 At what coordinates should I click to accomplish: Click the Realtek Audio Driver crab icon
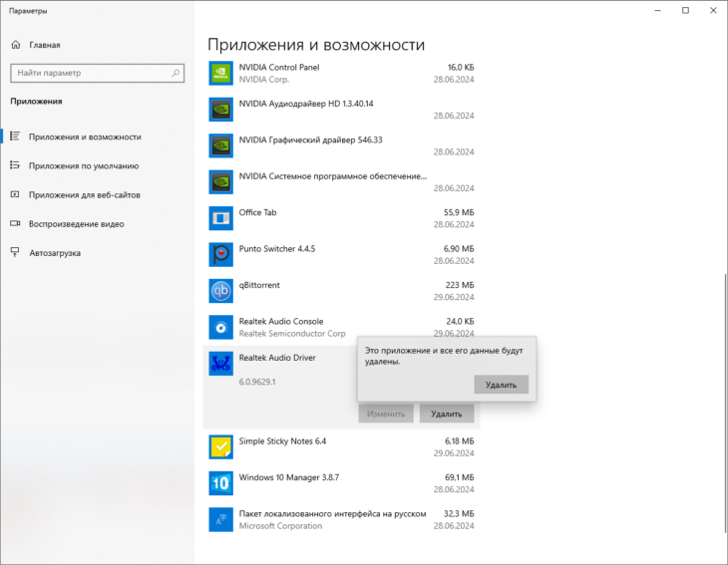(220, 364)
